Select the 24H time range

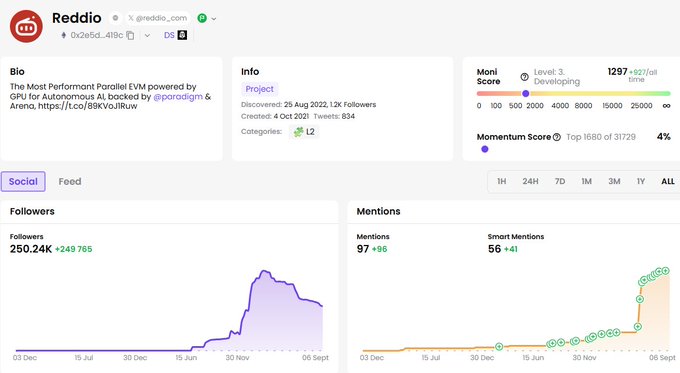point(530,181)
